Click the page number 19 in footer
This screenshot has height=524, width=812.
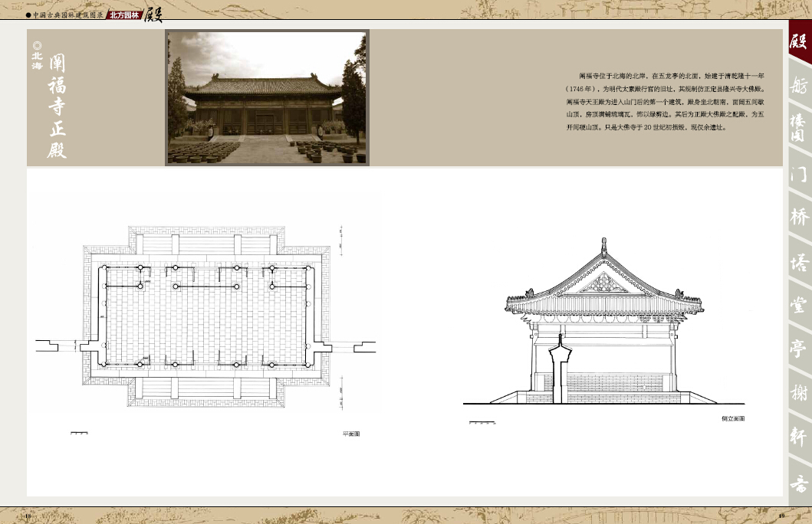click(781, 516)
